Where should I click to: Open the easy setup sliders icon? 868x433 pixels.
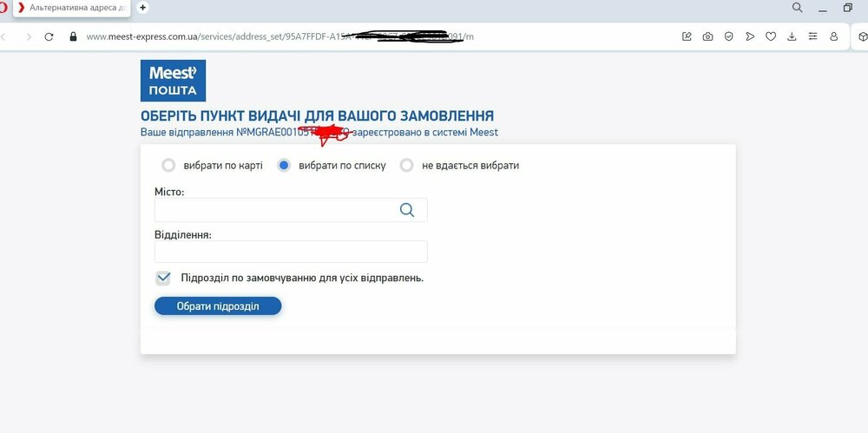click(x=812, y=36)
